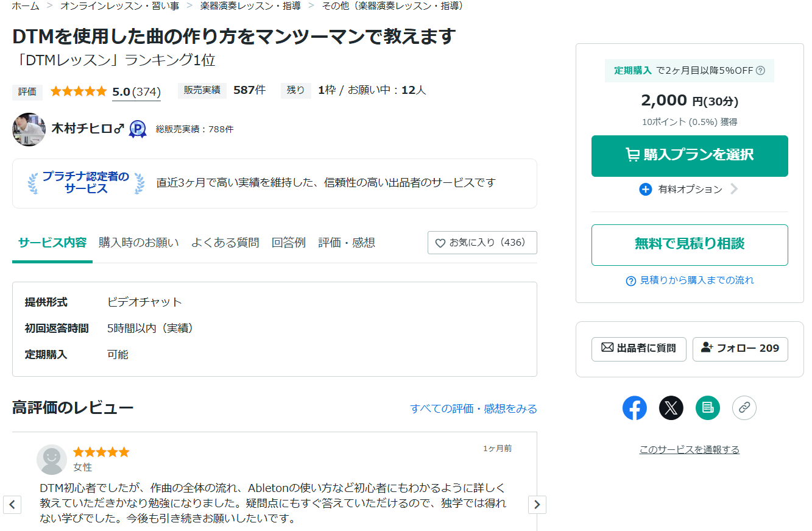Click 木村チヒロ's profile avatar
The image size is (812, 531).
29,129
